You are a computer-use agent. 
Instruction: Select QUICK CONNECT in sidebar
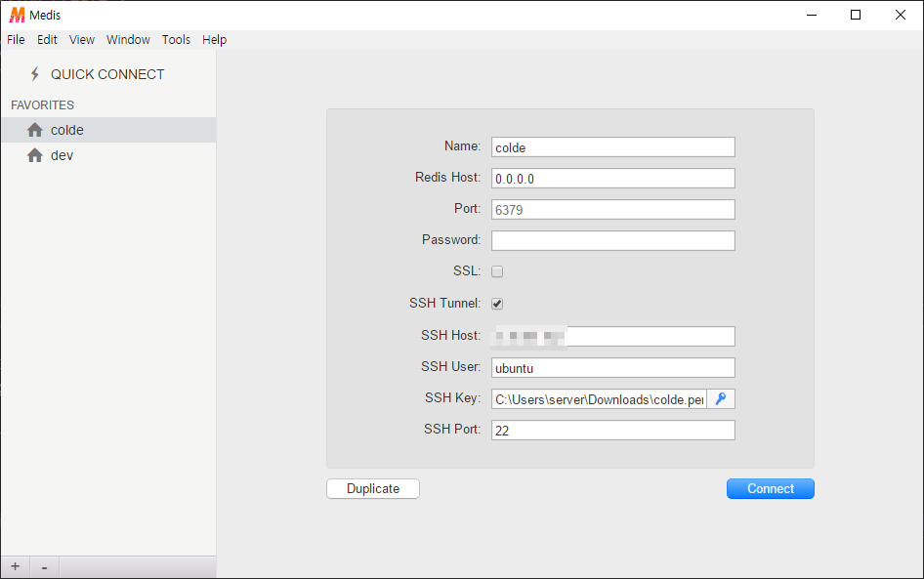point(108,74)
